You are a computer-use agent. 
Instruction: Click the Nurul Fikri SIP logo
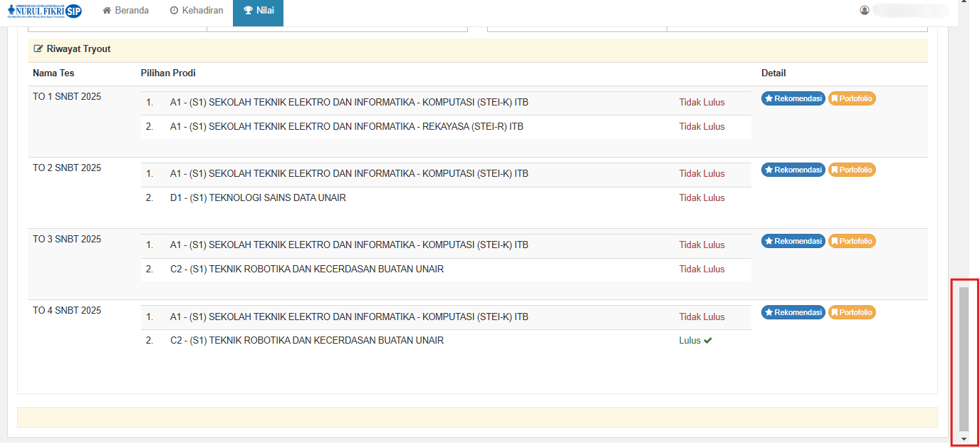[44, 11]
